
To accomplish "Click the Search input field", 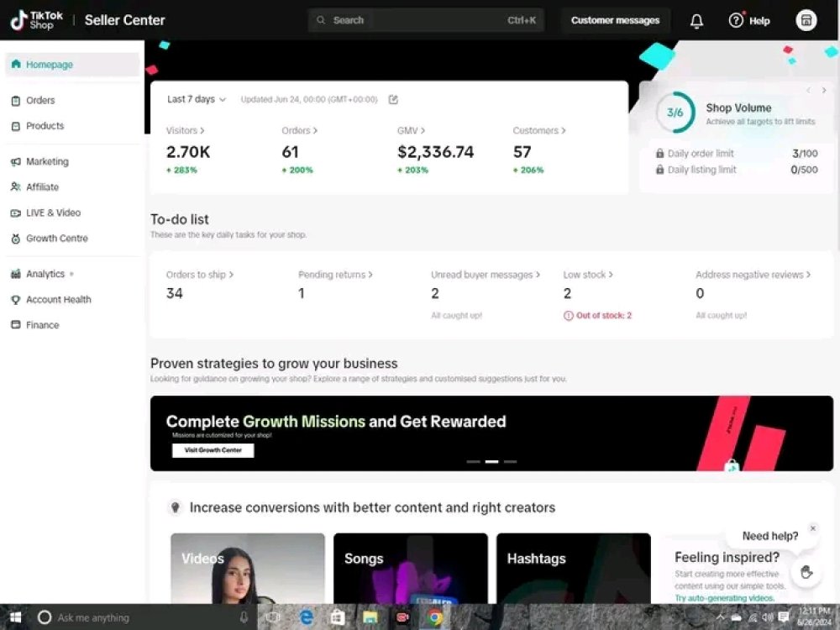I will click(426, 20).
